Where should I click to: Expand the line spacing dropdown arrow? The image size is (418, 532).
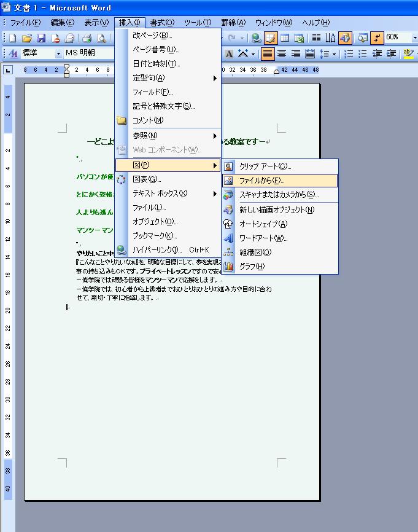335,54
